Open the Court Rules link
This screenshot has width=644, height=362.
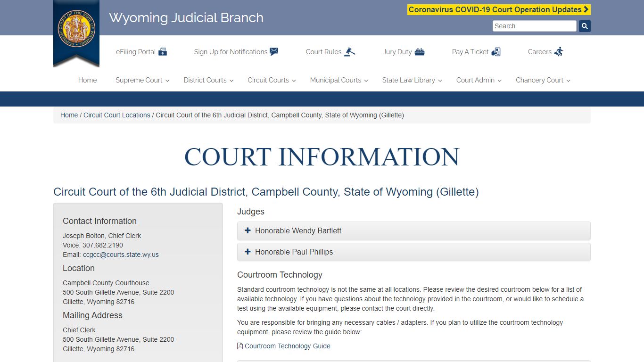click(x=330, y=52)
